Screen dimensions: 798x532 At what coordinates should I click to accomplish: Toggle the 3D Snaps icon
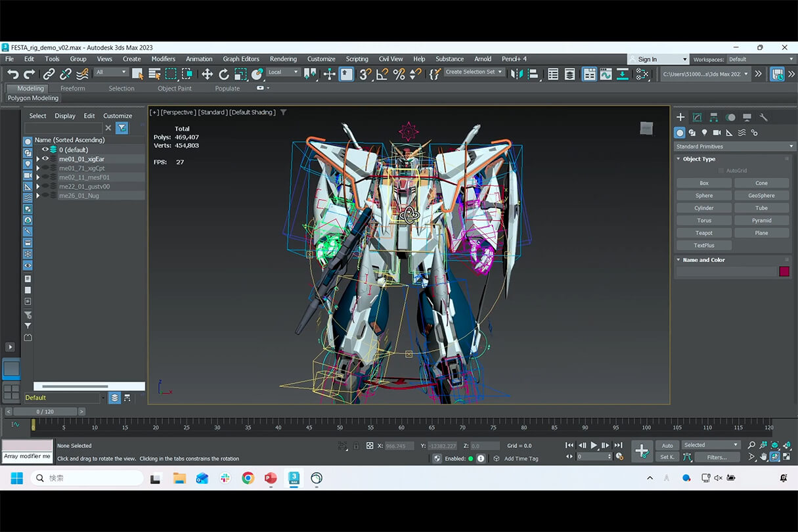(x=366, y=74)
